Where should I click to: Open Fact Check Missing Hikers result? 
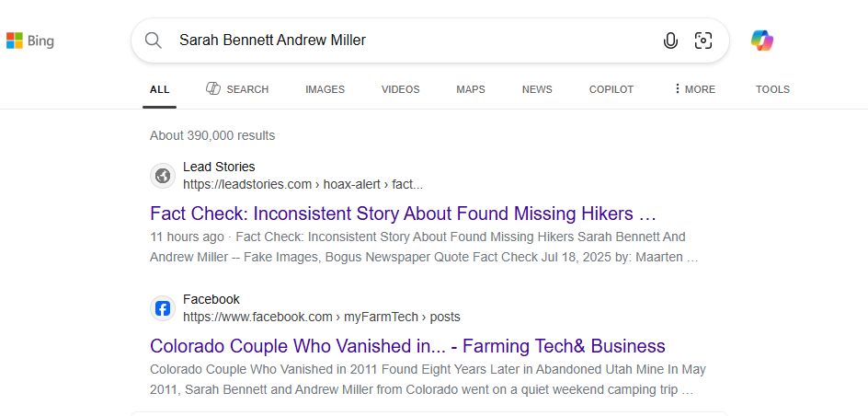[x=403, y=214]
